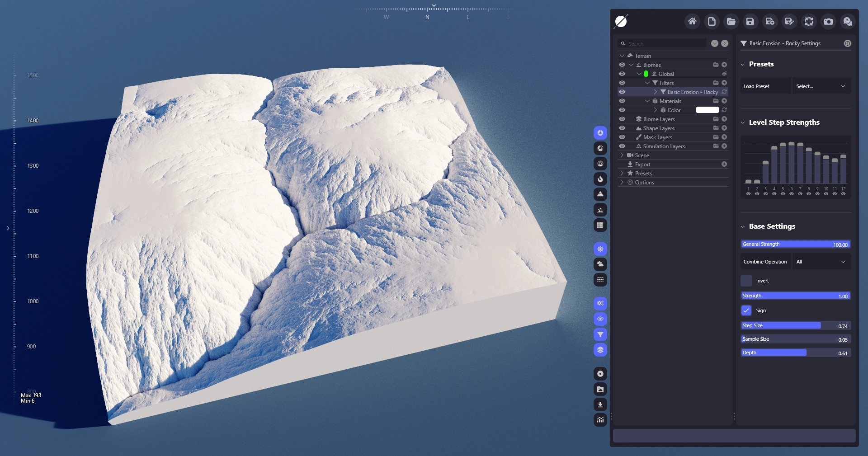Add new item to Shape Layers
This screenshot has width=868, height=456.
pyautogui.click(x=724, y=128)
